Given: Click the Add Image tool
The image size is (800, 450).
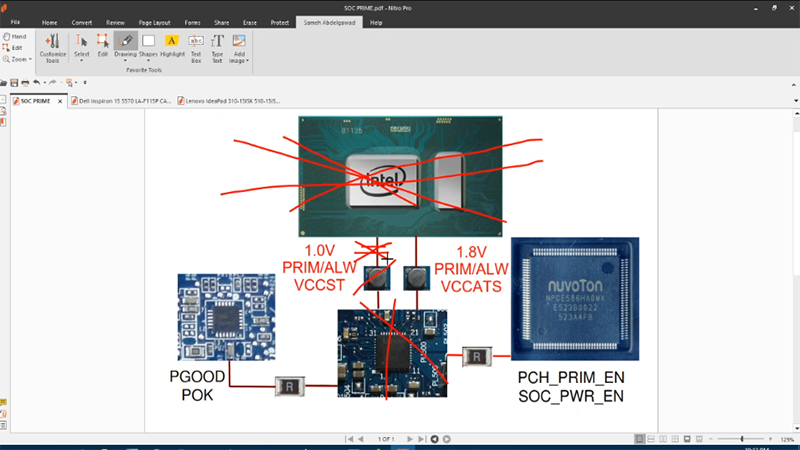Looking at the screenshot, I should point(239,48).
